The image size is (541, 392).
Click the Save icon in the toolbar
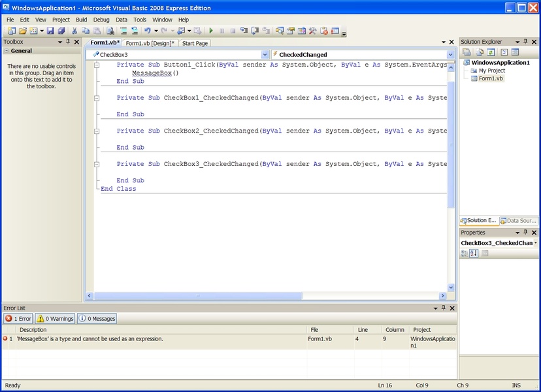point(50,31)
